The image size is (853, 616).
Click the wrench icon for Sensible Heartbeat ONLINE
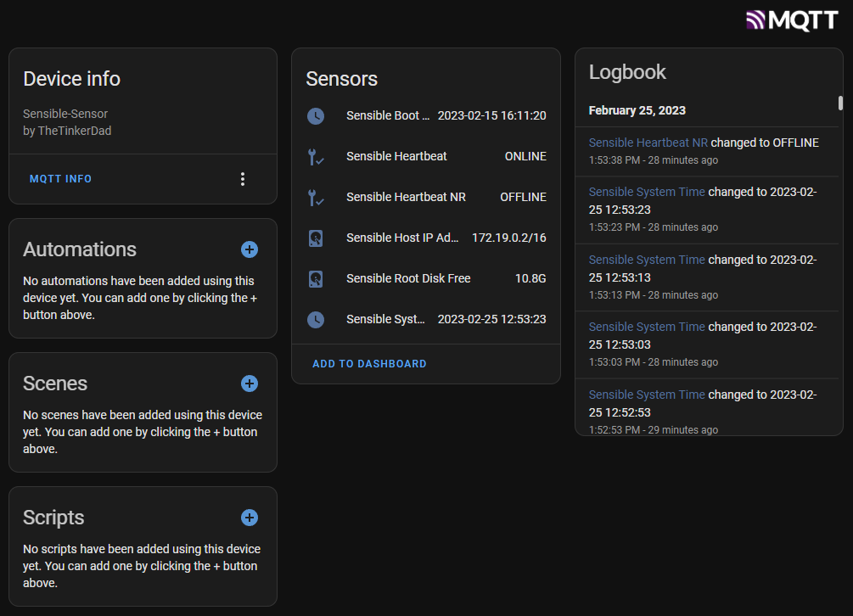pyautogui.click(x=316, y=157)
